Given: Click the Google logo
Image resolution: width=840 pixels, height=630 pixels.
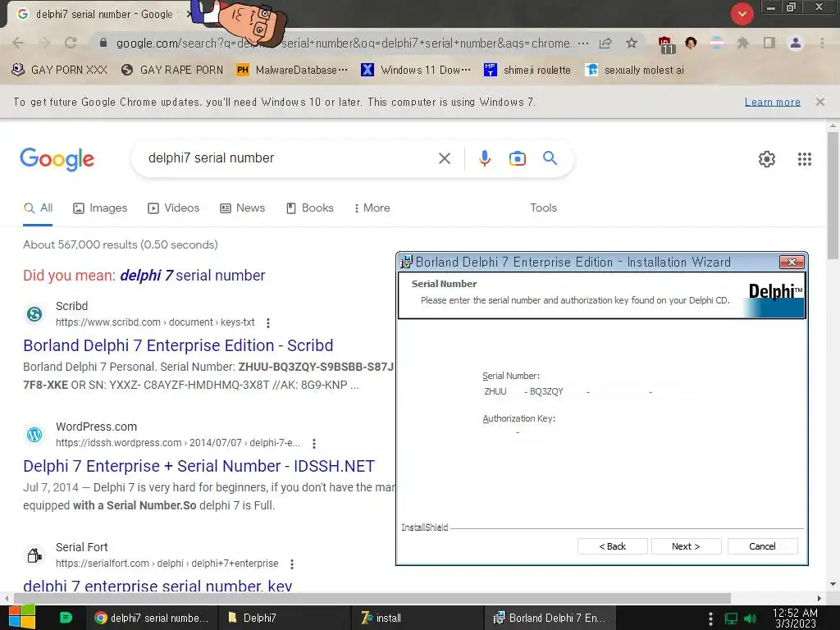Looking at the screenshot, I should (57, 159).
